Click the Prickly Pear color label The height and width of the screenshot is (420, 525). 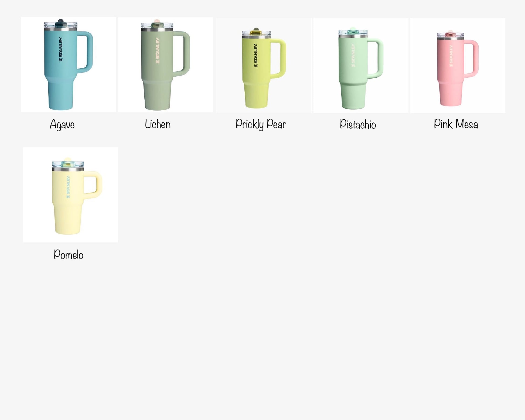click(261, 124)
